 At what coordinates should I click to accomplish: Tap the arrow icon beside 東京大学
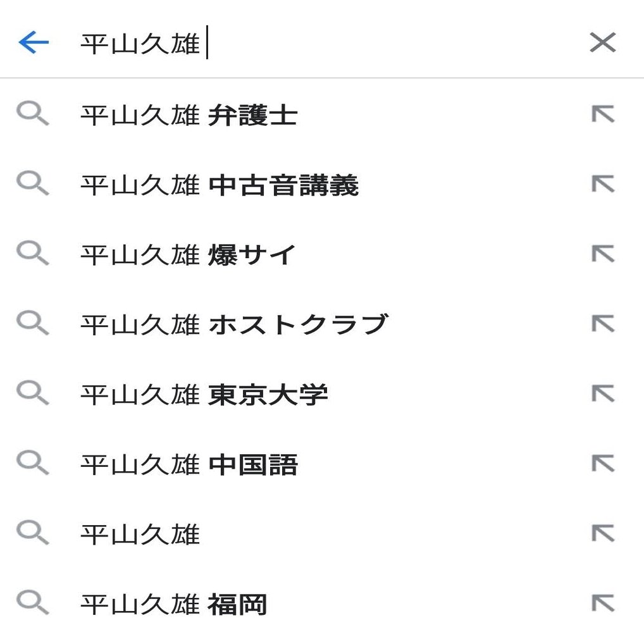(603, 393)
